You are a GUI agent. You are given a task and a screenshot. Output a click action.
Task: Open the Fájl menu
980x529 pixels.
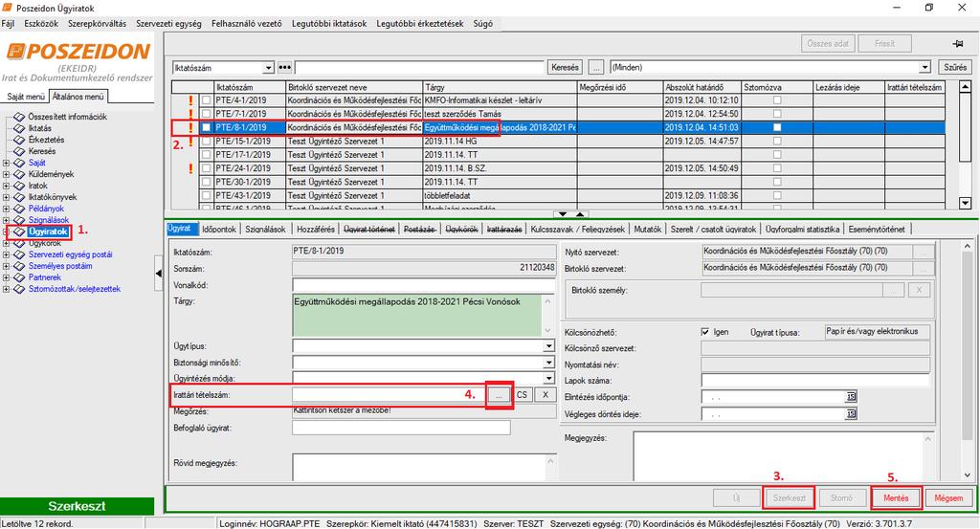pos(8,24)
